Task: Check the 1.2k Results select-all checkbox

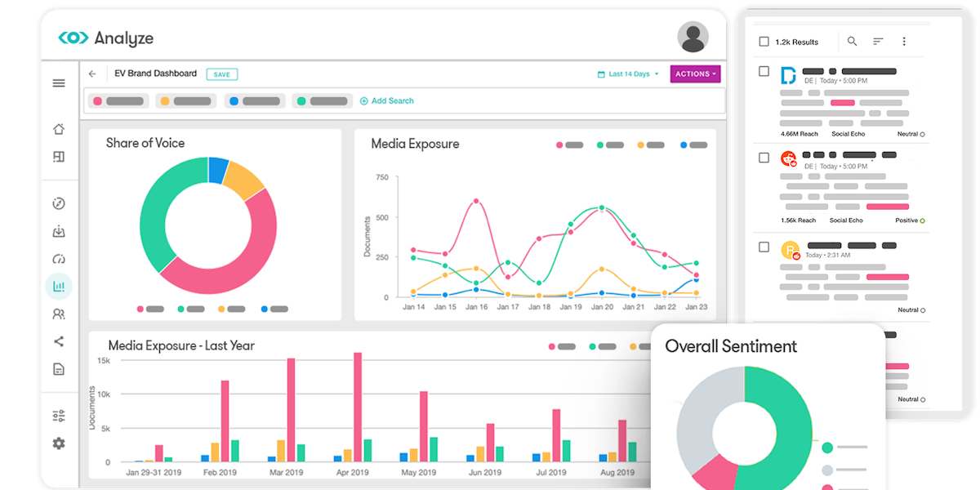Action: pyautogui.click(x=764, y=41)
